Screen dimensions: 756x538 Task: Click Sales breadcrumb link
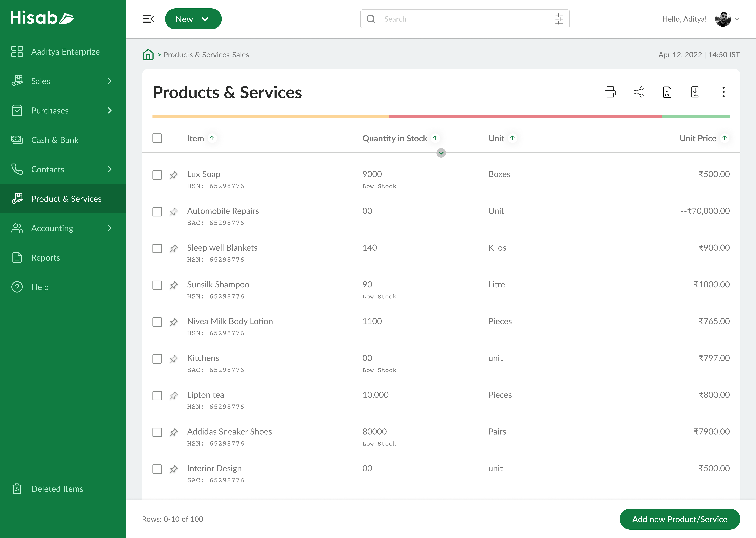coord(241,55)
